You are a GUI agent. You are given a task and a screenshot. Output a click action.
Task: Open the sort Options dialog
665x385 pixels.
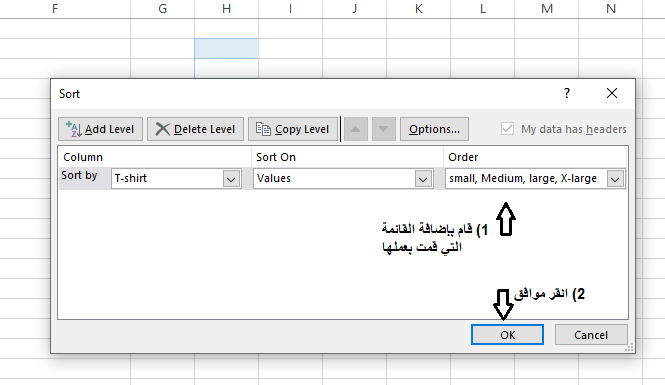pyautogui.click(x=434, y=129)
